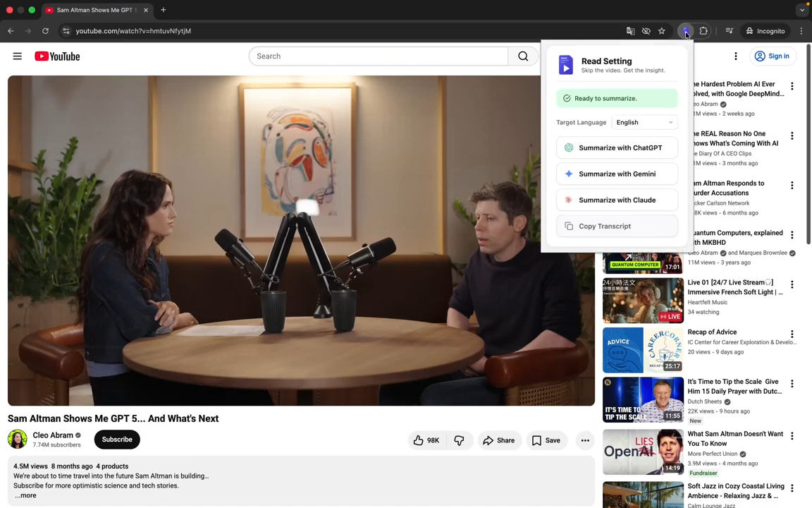View site information icon in address bar

pos(66,31)
